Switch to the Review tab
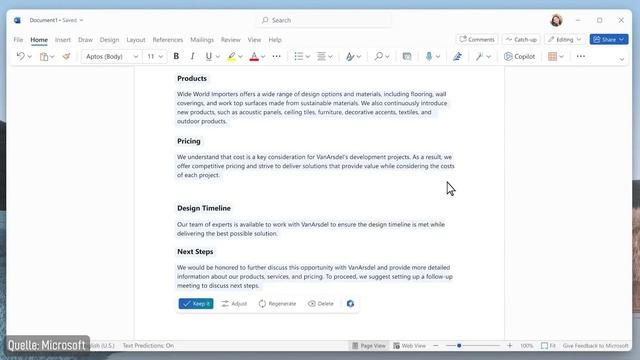This screenshot has width=640, height=360. (x=231, y=40)
